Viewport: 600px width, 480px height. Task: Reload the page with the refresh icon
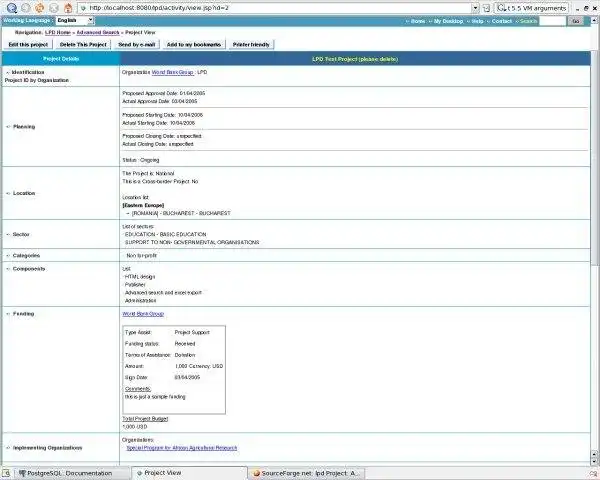[x=40, y=7]
